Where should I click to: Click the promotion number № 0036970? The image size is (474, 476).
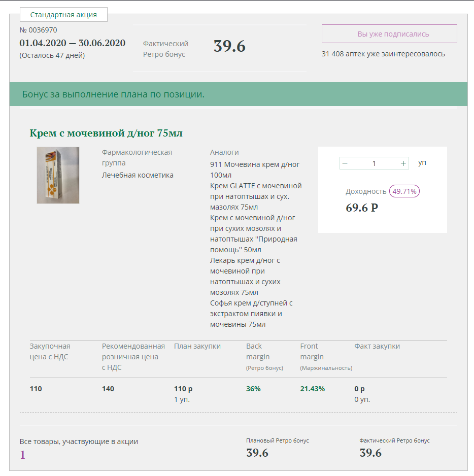[39, 30]
